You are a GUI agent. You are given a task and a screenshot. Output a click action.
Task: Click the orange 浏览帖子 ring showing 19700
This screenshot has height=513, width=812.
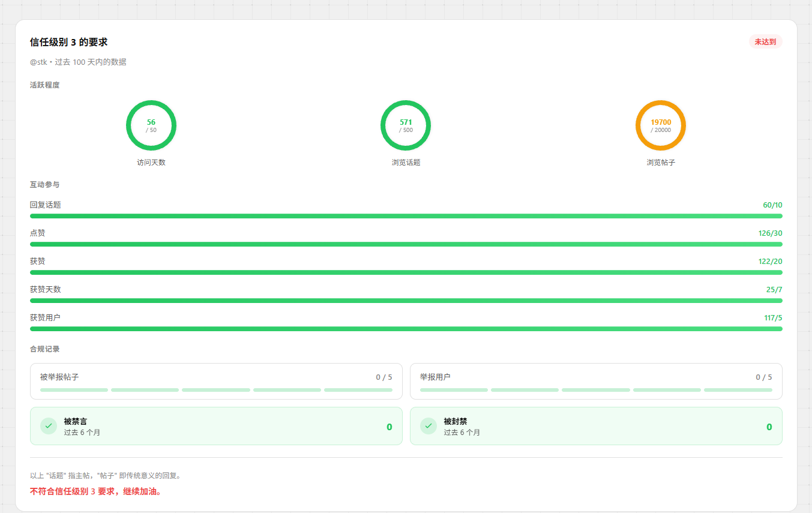point(661,125)
